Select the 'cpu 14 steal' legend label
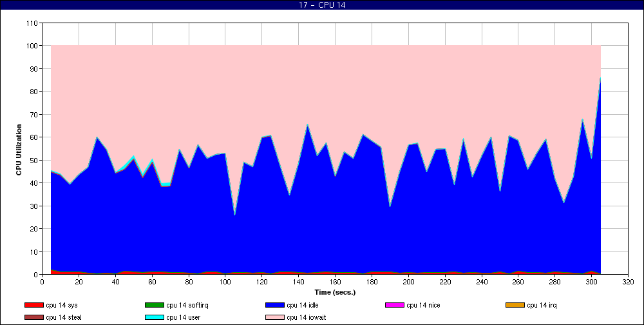Image resolution: width=644 pixels, height=325 pixels. 64,318
